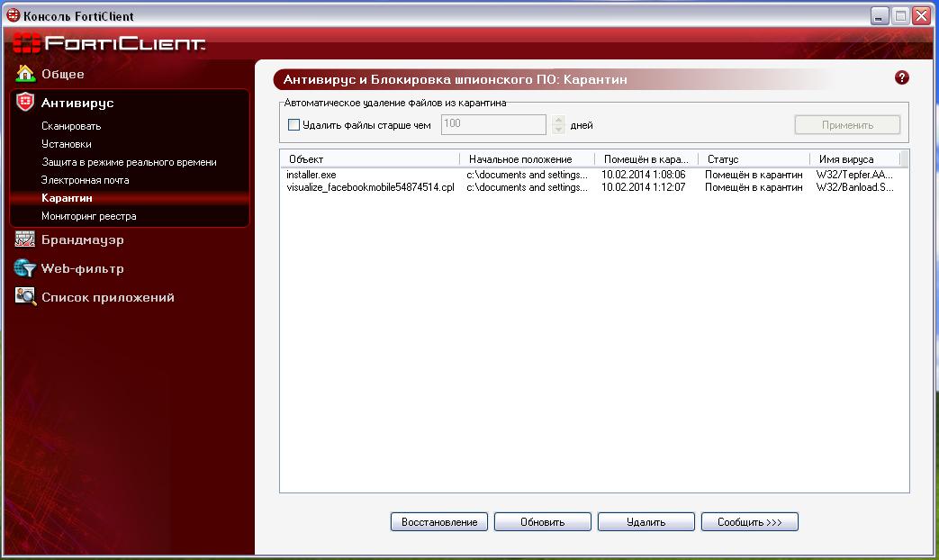Image resolution: width=939 pixels, height=560 pixels.
Task: Click the Обновить button
Action: pos(543,521)
